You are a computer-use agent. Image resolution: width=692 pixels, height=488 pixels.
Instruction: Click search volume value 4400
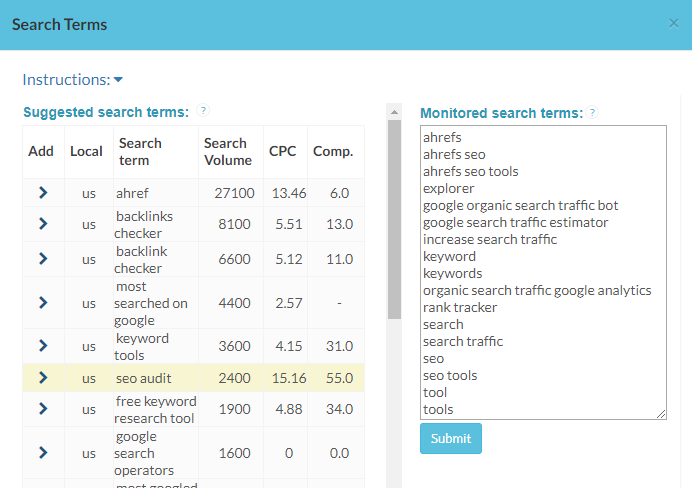(x=234, y=303)
